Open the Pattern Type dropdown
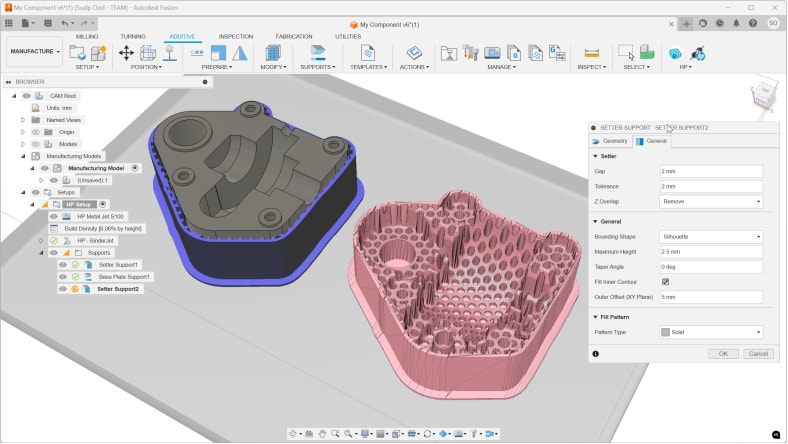The height and width of the screenshot is (444, 788). point(711,332)
